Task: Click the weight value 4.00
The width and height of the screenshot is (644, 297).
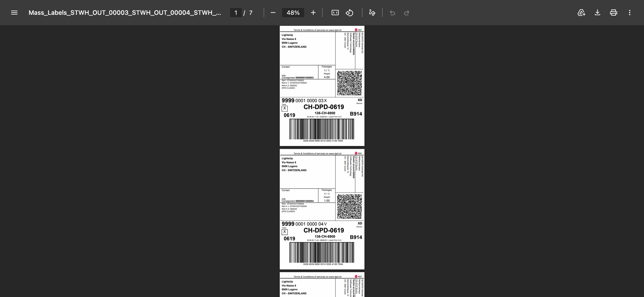Action: (x=327, y=77)
